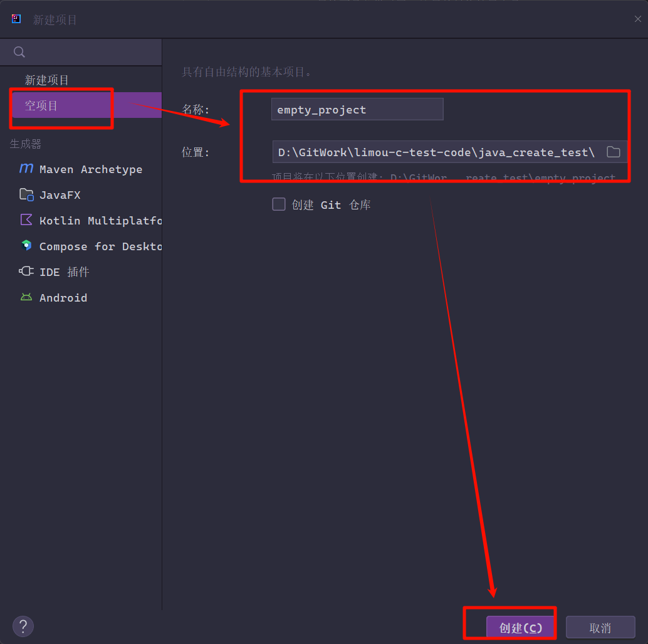Select 空项目 in the left list
Image resolution: width=648 pixels, height=644 pixels.
pos(41,105)
